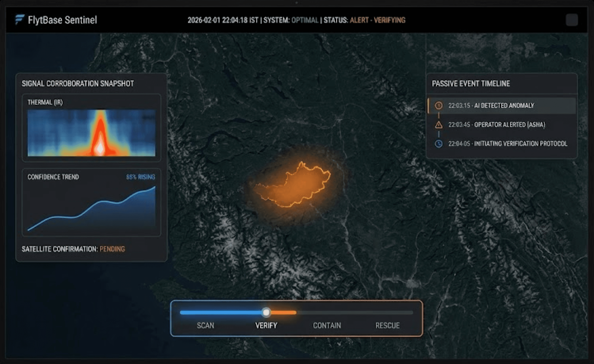Switch to the RESCUE stage
This screenshot has height=364, width=594.
(387, 326)
